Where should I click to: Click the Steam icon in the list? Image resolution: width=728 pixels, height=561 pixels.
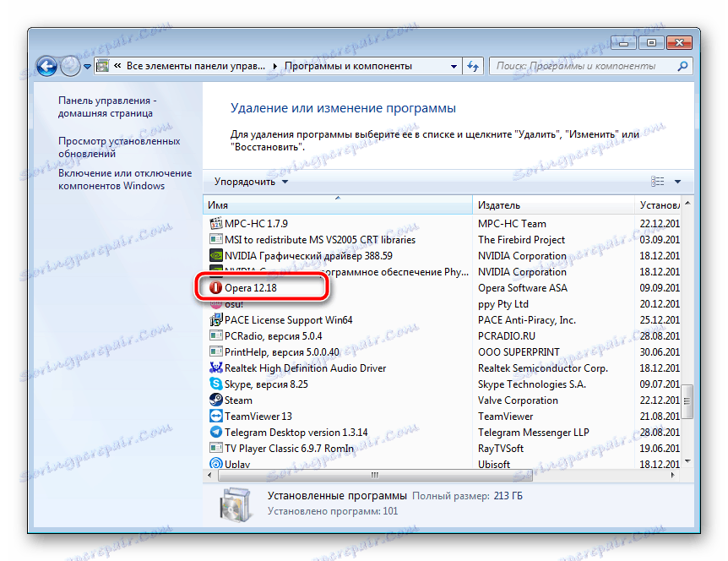(216, 400)
